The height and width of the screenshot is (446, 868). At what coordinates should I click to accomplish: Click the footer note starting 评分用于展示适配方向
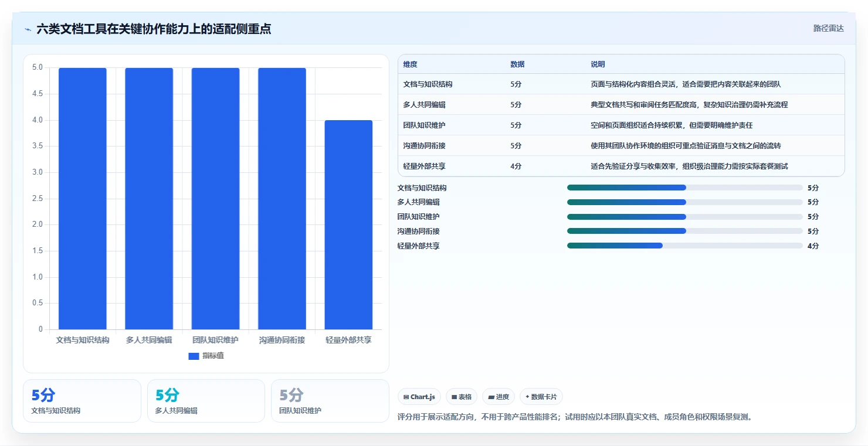coord(575,417)
